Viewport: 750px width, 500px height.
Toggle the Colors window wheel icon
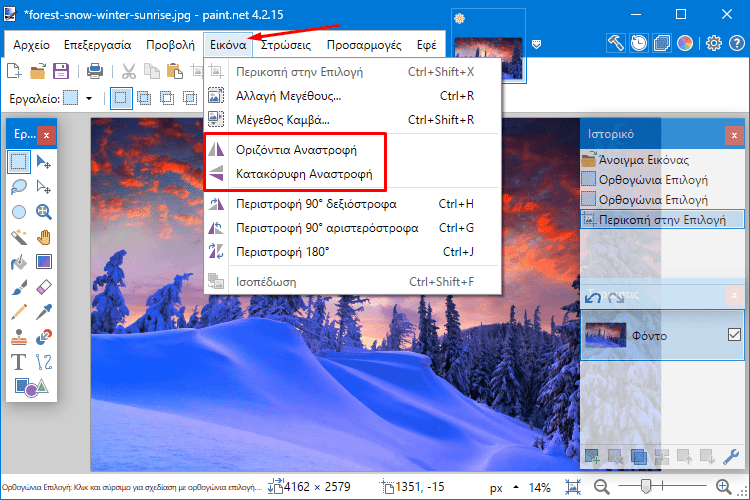(x=685, y=43)
